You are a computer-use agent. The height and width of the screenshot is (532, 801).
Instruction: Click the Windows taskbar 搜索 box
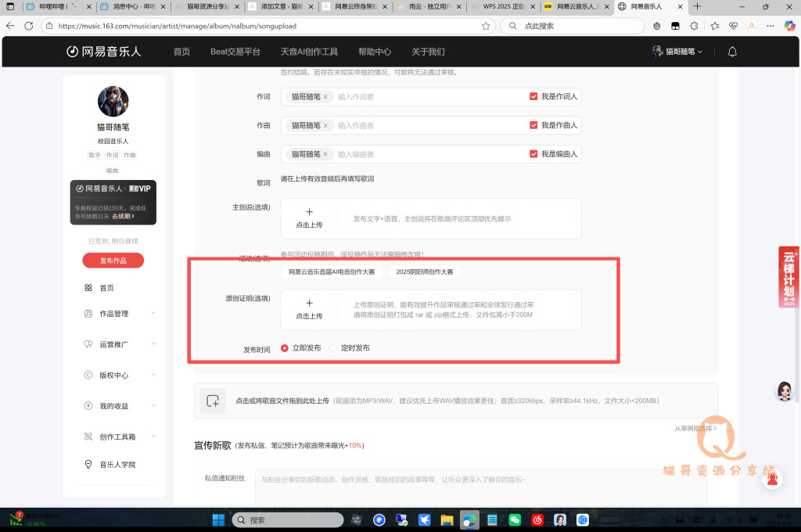pyautogui.click(x=288, y=519)
